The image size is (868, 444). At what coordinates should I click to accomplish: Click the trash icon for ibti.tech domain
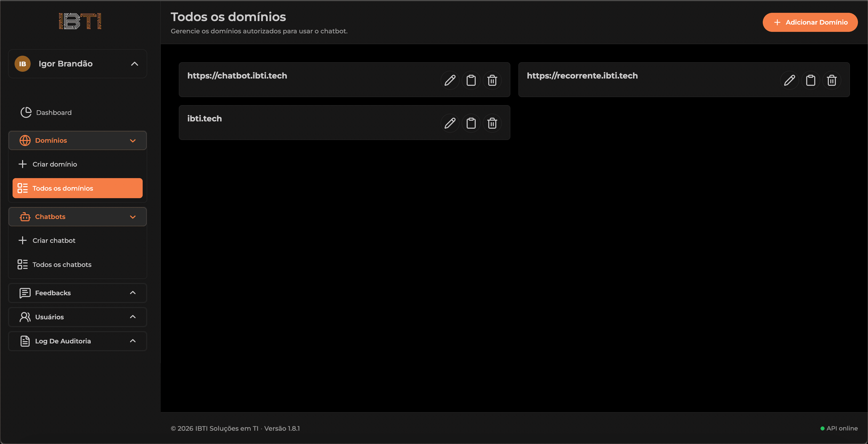(x=492, y=123)
